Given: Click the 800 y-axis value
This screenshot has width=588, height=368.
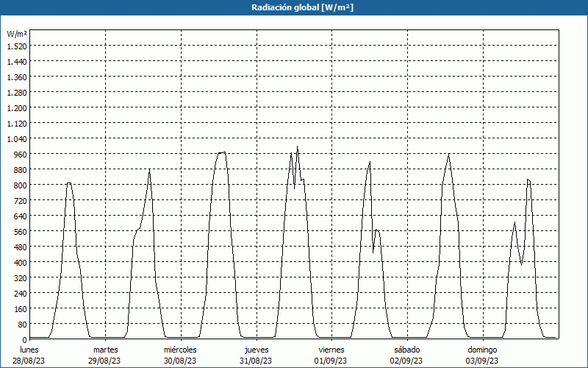Looking at the screenshot, I should coord(21,185).
